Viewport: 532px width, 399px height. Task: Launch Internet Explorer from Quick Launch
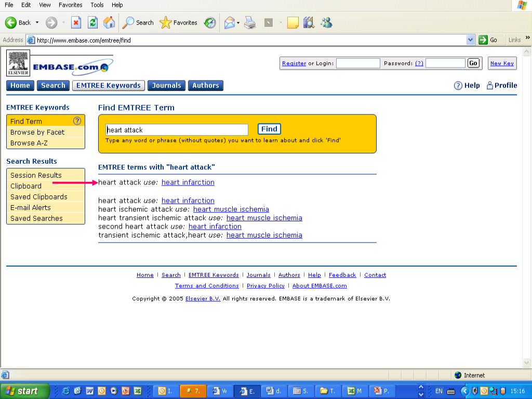[65, 391]
